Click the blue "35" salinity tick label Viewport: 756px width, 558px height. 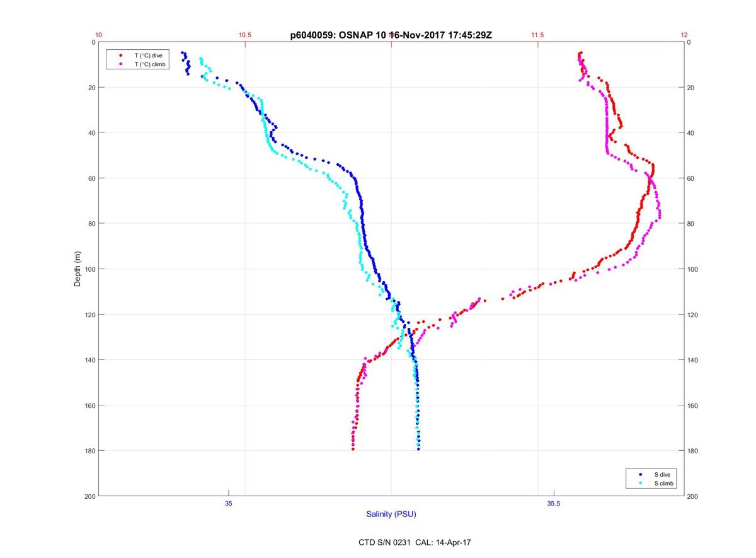(229, 503)
